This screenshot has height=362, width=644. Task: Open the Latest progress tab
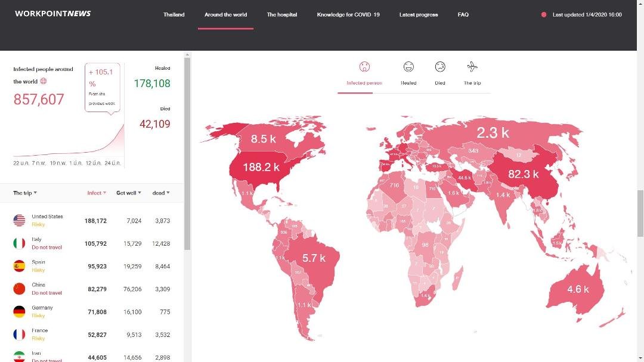click(x=419, y=15)
